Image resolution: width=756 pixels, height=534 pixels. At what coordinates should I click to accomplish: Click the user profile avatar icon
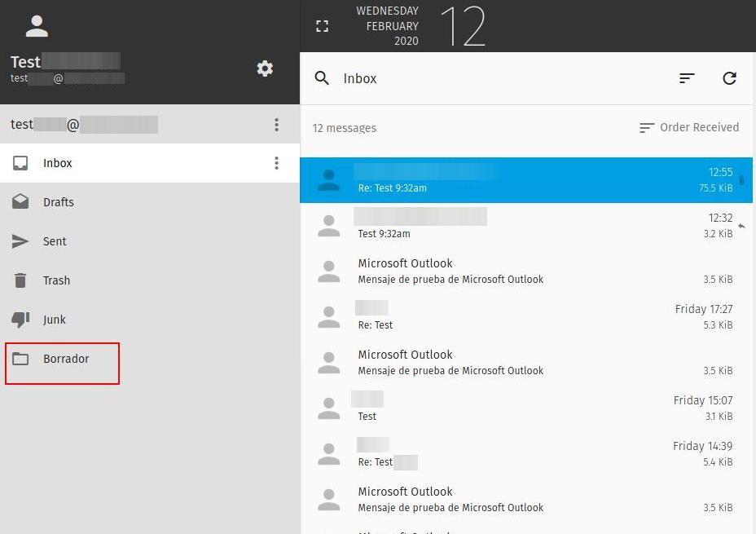point(37,26)
